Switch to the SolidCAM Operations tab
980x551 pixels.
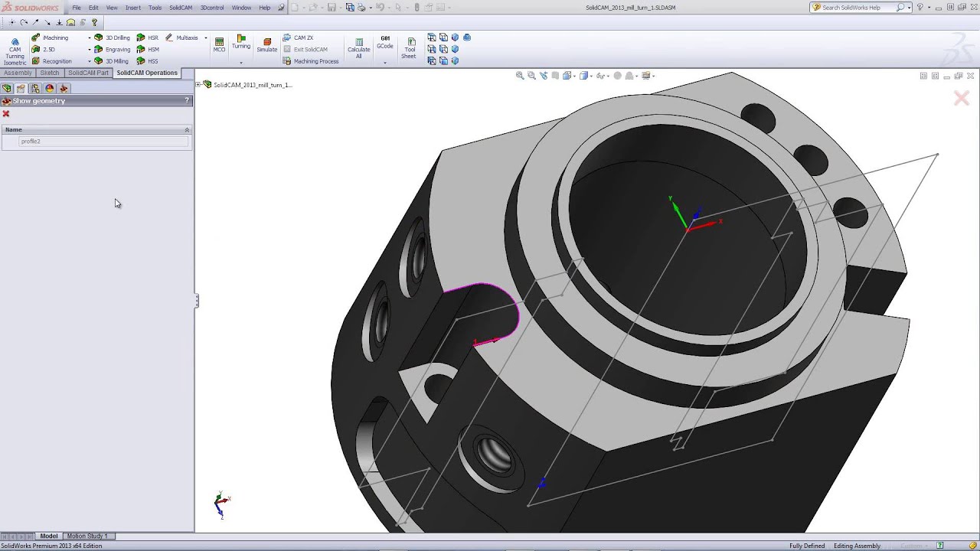[147, 73]
